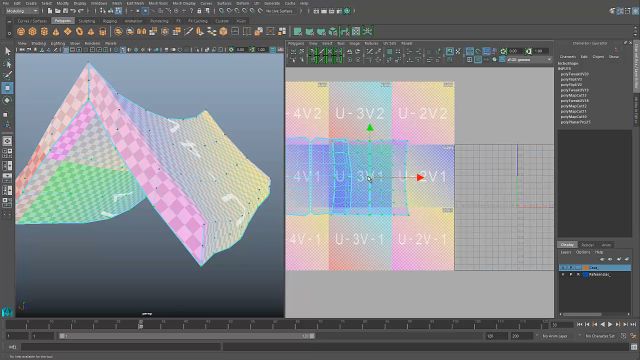640x360 pixels.
Task: Click the time slider at current frame marker
Action: [x=141, y=324]
